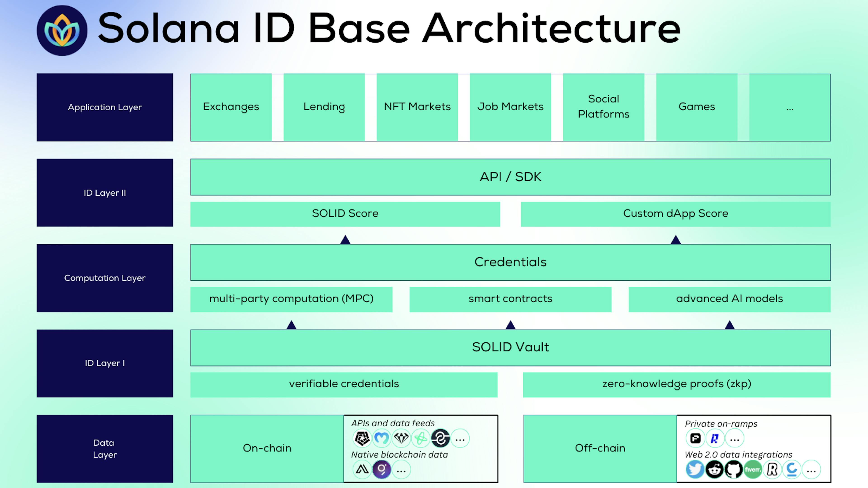Click the verifiable credentials box
The width and height of the screenshot is (868, 488).
point(344,385)
